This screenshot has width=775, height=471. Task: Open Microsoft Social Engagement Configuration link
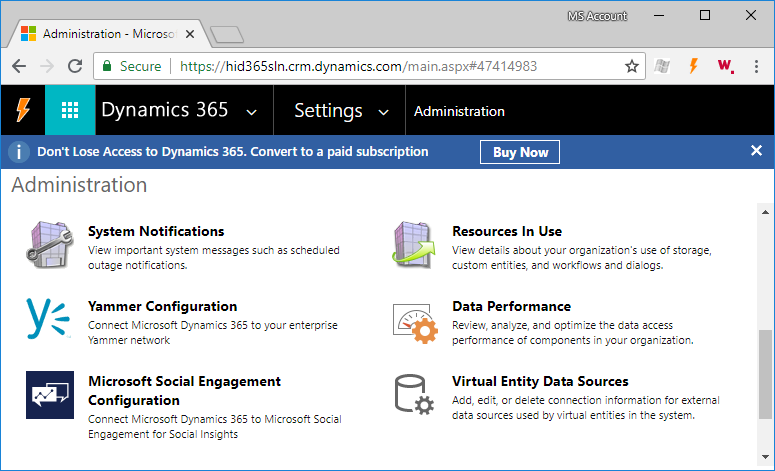click(184, 390)
